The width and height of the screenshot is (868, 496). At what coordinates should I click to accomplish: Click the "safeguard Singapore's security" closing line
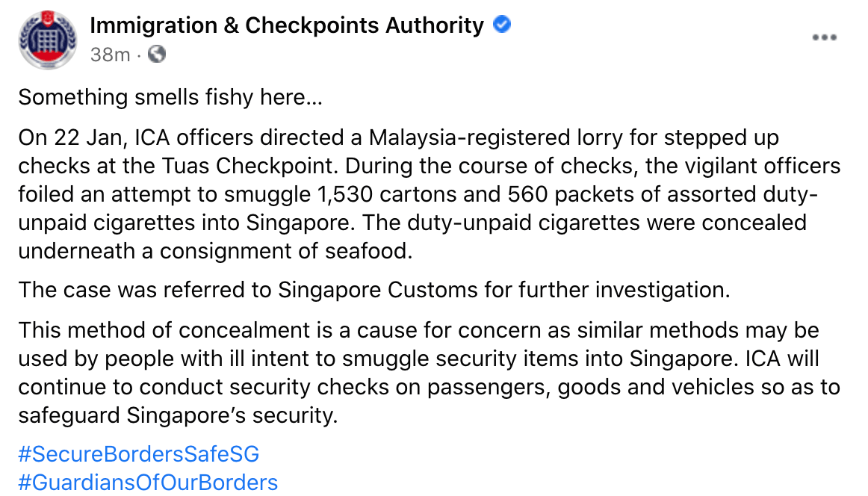(x=178, y=415)
